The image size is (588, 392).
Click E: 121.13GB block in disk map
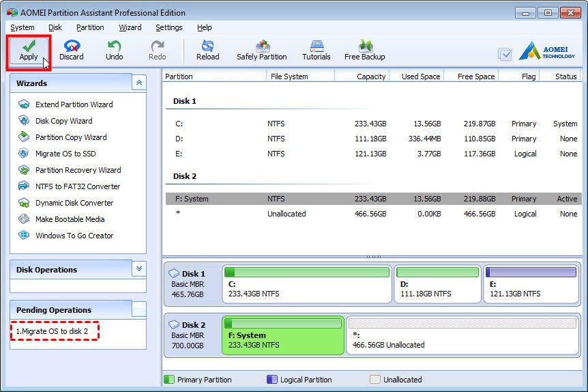pos(531,284)
